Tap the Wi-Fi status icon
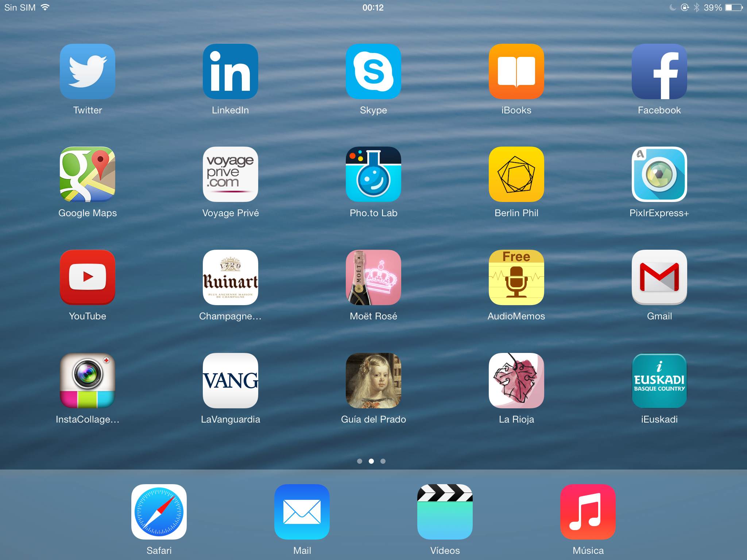The image size is (747, 560). tap(45, 7)
